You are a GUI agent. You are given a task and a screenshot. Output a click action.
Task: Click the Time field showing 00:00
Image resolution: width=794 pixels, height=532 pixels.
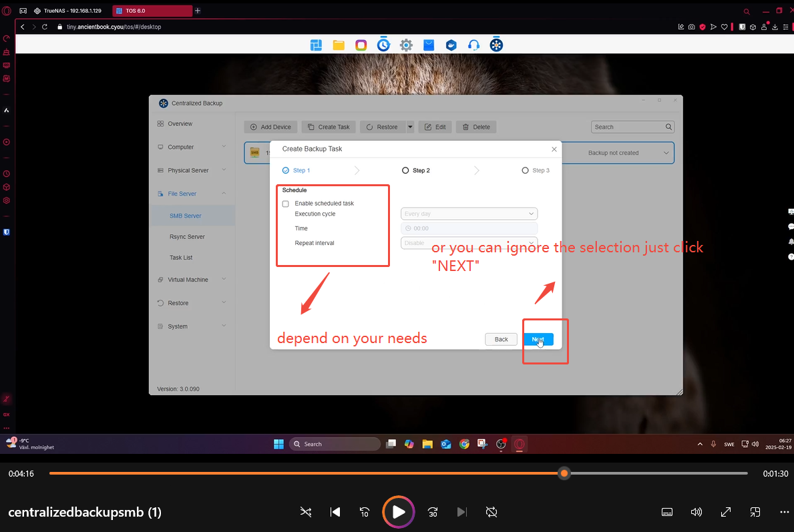(469, 228)
